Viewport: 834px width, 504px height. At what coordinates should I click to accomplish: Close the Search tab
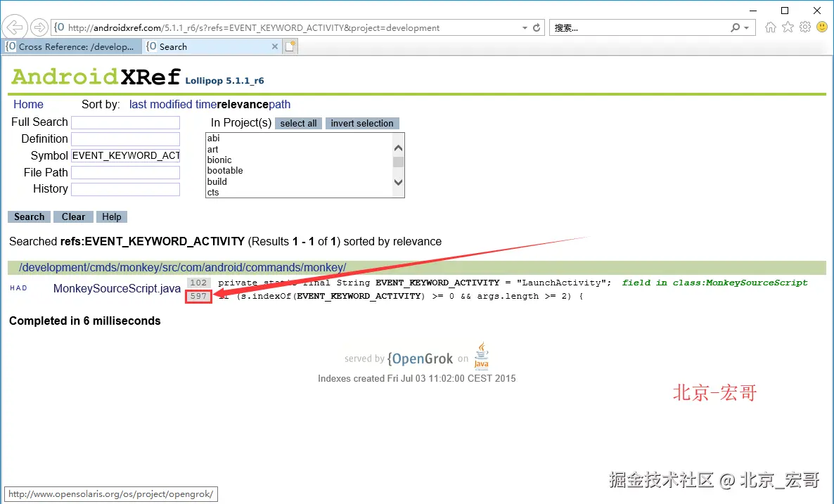(x=274, y=47)
